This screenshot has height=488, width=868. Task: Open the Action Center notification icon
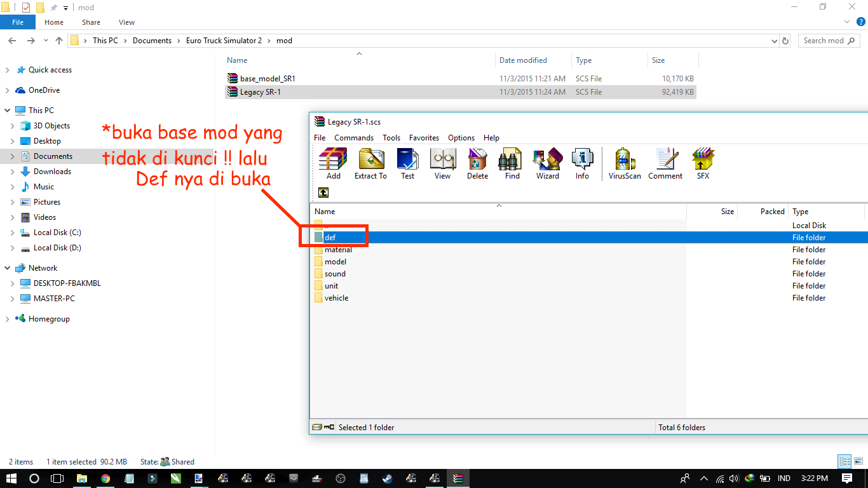[847, 478]
